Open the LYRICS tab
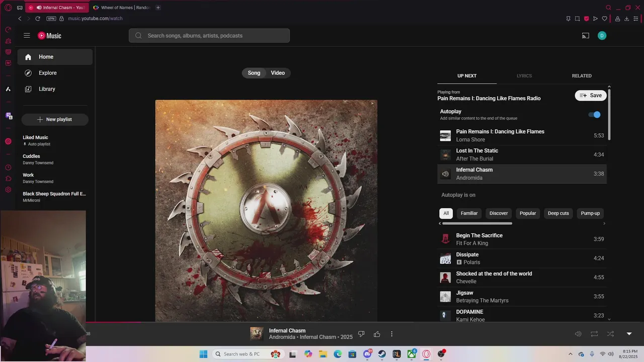The height and width of the screenshot is (362, 644). point(524,76)
